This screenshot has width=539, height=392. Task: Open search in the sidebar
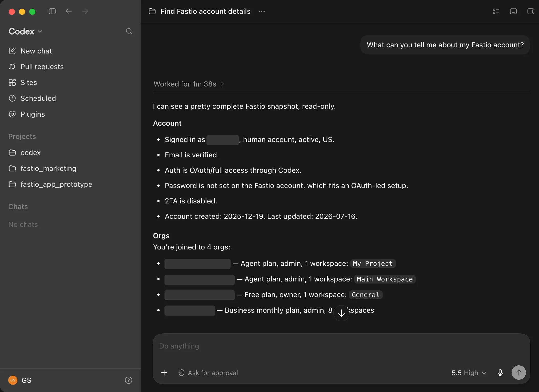tap(129, 31)
